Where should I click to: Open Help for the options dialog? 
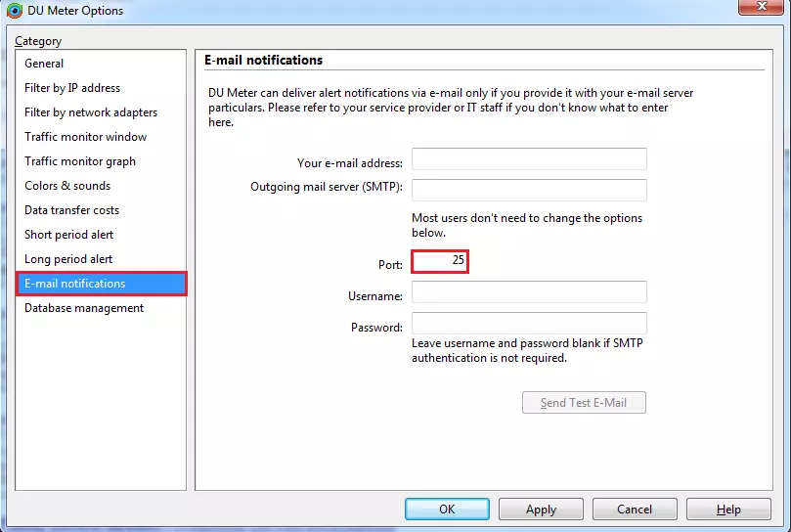tap(728, 509)
